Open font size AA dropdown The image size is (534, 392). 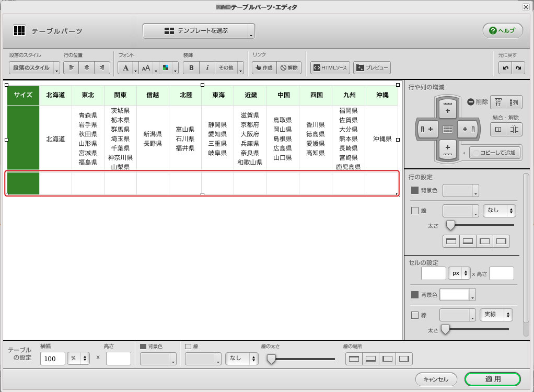coord(148,68)
